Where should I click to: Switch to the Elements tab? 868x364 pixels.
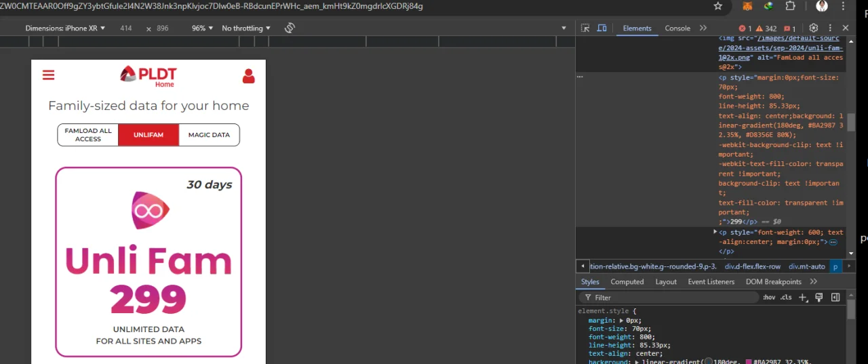(x=637, y=28)
